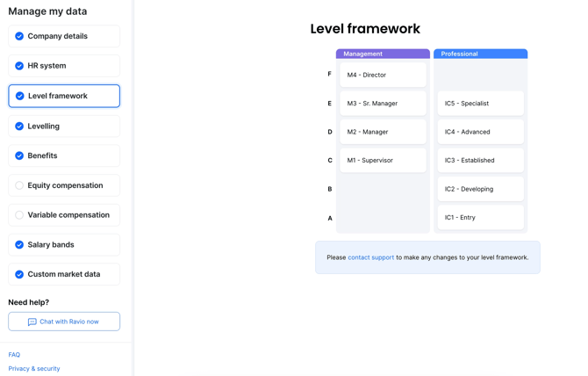This screenshot has height=376, width=588.
Task: Click the chat bubble icon
Action: (32, 322)
